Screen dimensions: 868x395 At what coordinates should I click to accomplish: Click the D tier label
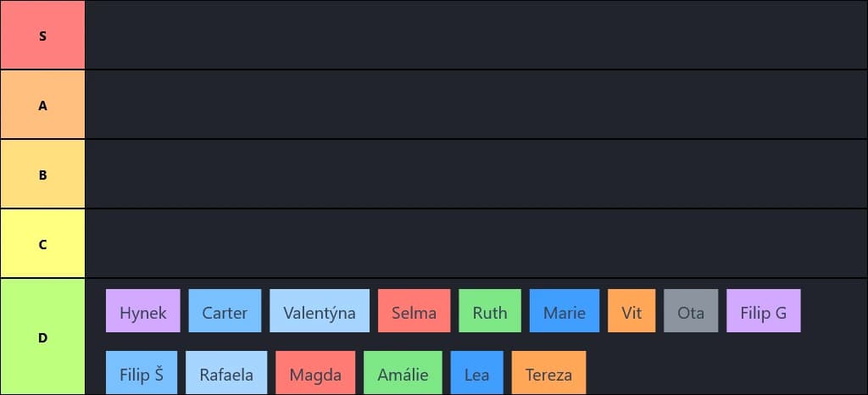pos(42,337)
